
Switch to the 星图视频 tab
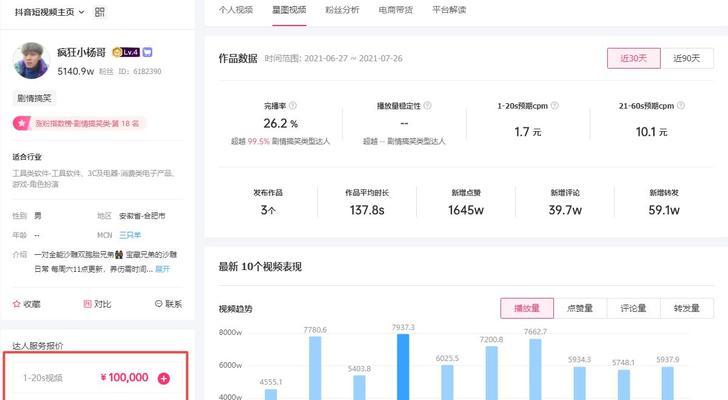(289, 10)
